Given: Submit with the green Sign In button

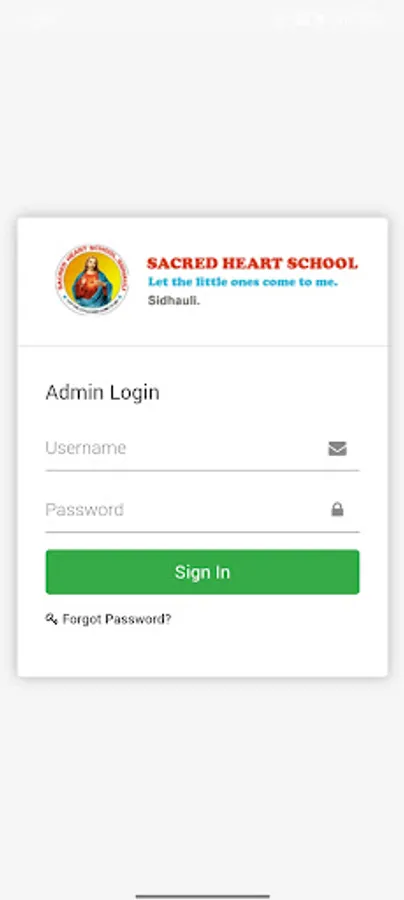Looking at the screenshot, I should [x=203, y=572].
